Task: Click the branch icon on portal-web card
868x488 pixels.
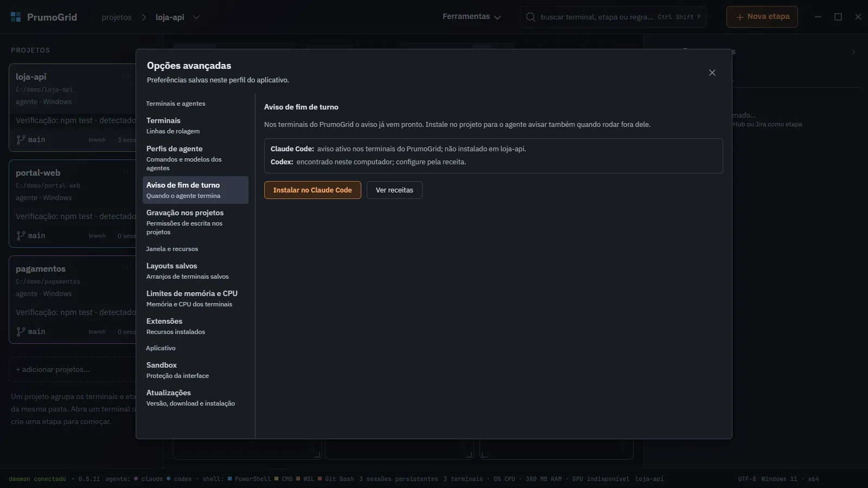Action: [21, 235]
